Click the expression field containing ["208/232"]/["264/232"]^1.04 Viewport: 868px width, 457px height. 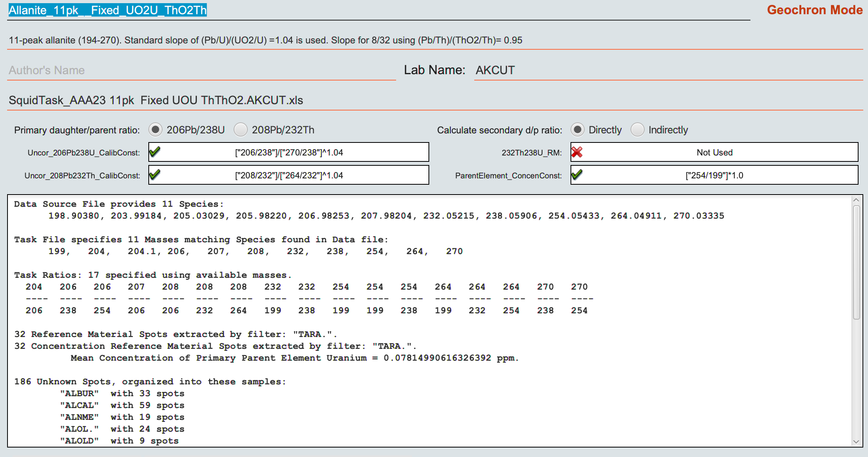tap(289, 175)
